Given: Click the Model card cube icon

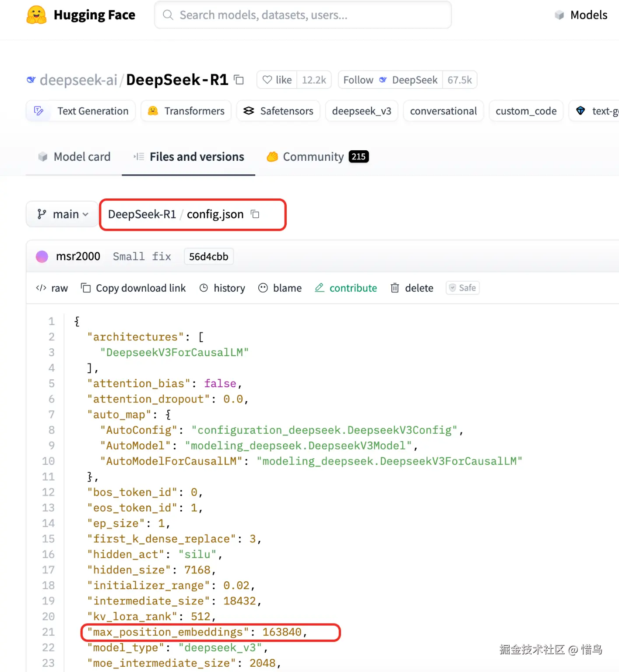Looking at the screenshot, I should (x=42, y=157).
